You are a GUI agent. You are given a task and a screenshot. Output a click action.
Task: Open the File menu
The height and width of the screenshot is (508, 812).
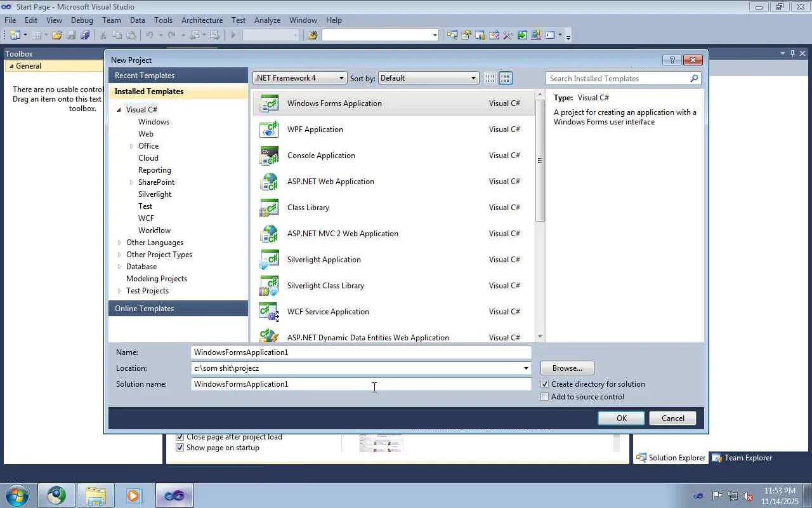(10, 20)
